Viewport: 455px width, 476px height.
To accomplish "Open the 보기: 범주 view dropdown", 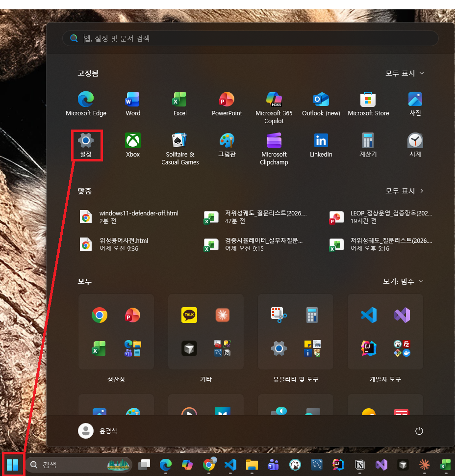I will coord(403,281).
